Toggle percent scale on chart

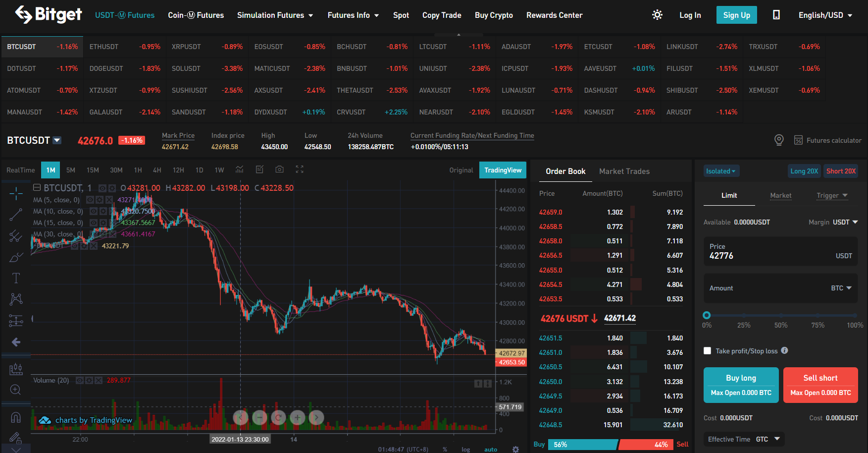pos(445,450)
